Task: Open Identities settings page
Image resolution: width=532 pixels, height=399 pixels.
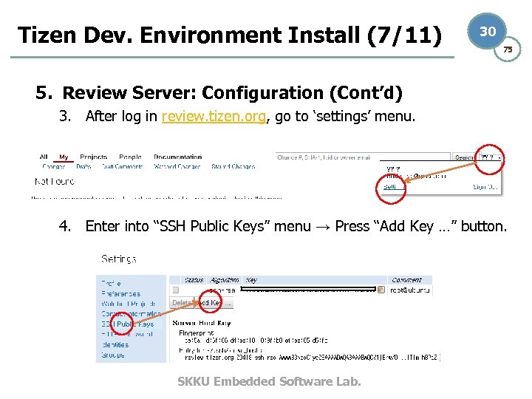Action: pos(115,345)
